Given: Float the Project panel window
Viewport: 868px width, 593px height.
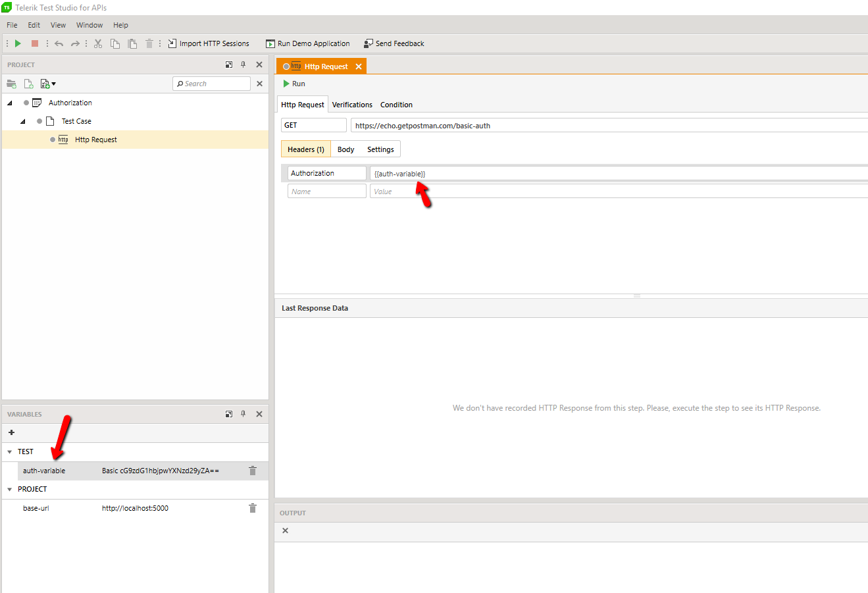Looking at the screenshot, I should [229, 64].
